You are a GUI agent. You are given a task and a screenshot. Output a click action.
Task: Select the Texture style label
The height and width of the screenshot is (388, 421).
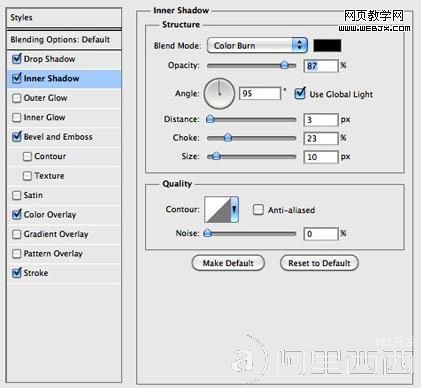[x=49, y=176]
